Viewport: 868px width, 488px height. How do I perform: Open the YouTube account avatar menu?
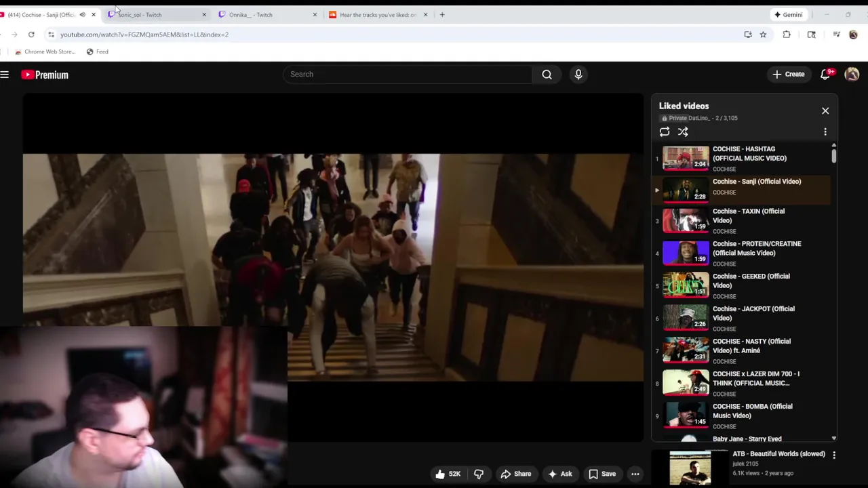[x=852, y=75]
